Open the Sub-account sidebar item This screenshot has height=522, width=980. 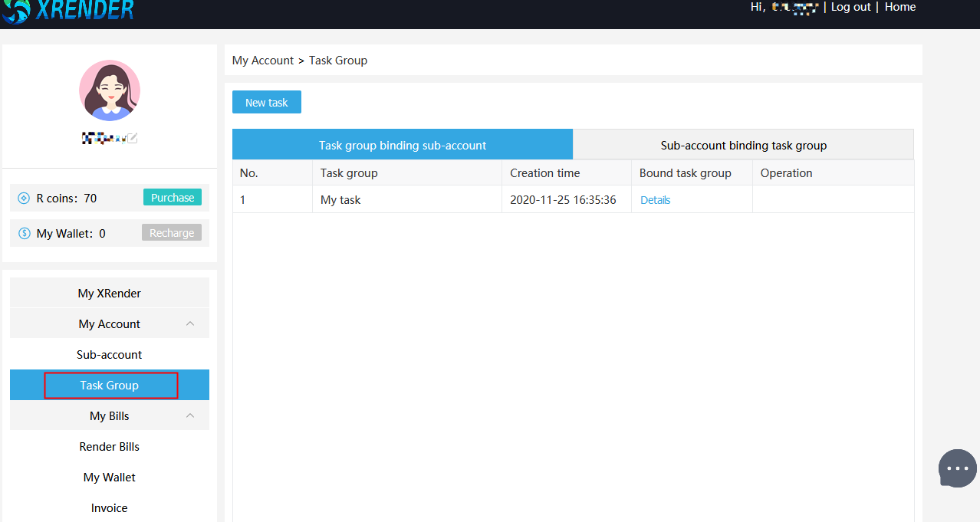(110, 354)
